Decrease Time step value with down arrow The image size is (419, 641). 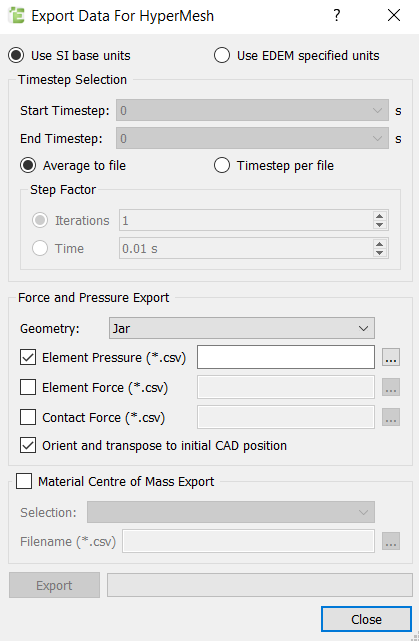(x=379, y=253)
